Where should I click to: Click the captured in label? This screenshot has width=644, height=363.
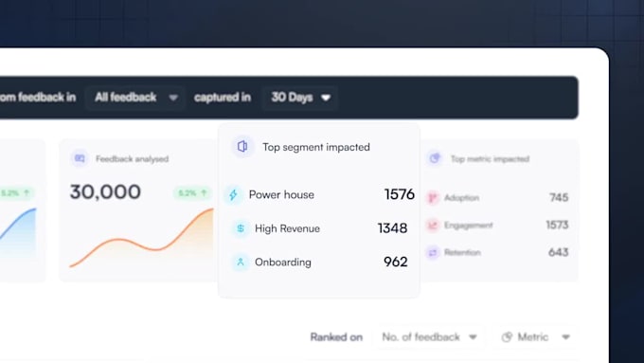point(223,98)
